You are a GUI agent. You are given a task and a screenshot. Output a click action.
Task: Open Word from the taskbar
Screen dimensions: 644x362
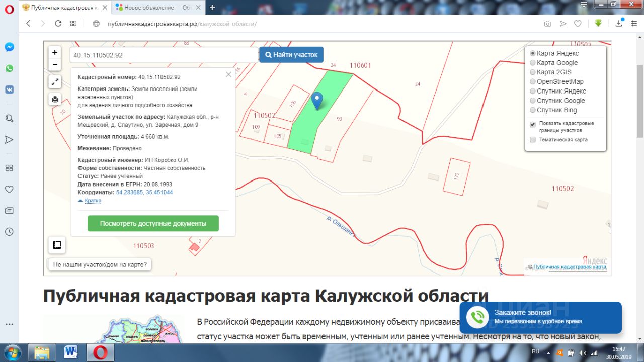[71, 352]
